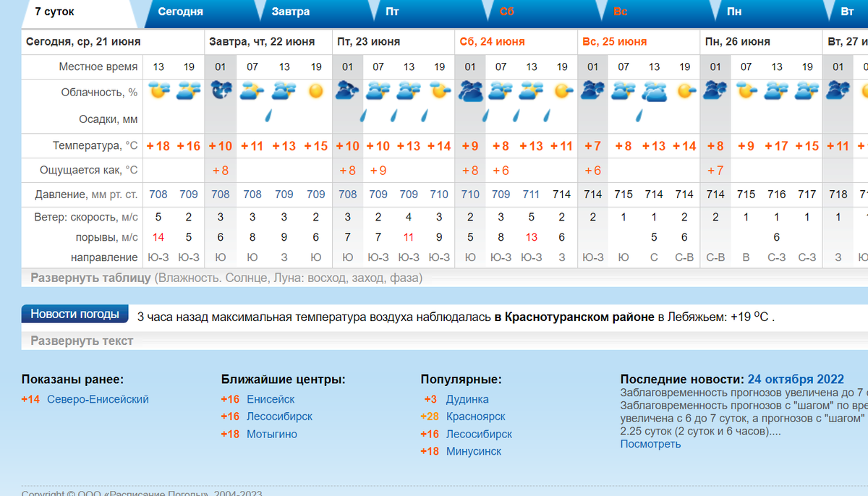The image size is (868, 496).
Task: Click cloudiness icon for Monday 13:00
Action: point(777,91)
